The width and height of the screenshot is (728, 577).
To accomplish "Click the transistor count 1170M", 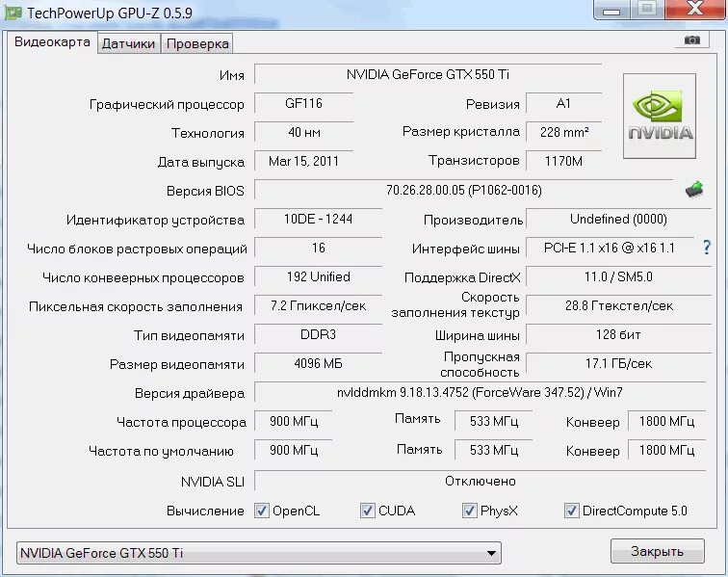I will pos(563,161).
